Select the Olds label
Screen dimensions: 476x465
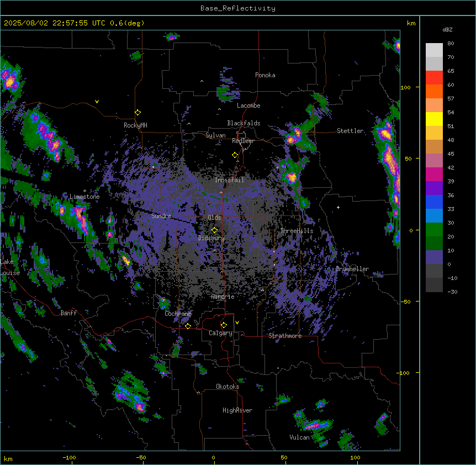point(214,218)
